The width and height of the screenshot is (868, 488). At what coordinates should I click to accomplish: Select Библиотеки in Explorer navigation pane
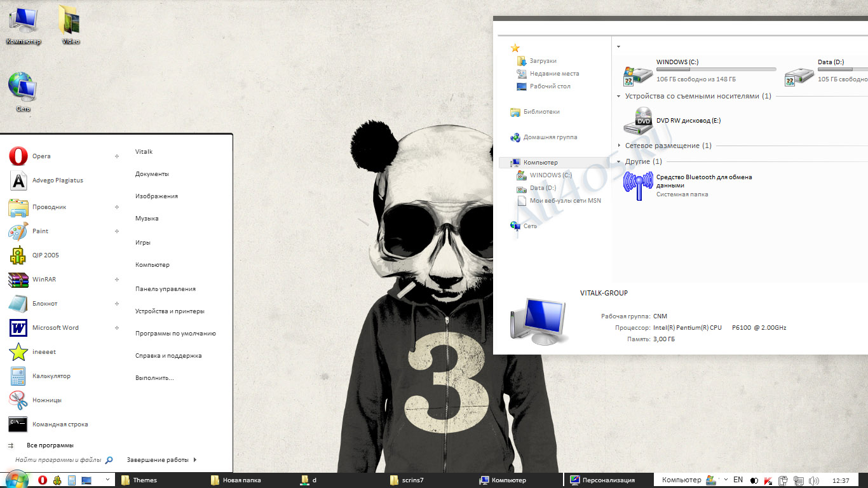(535, 112)
